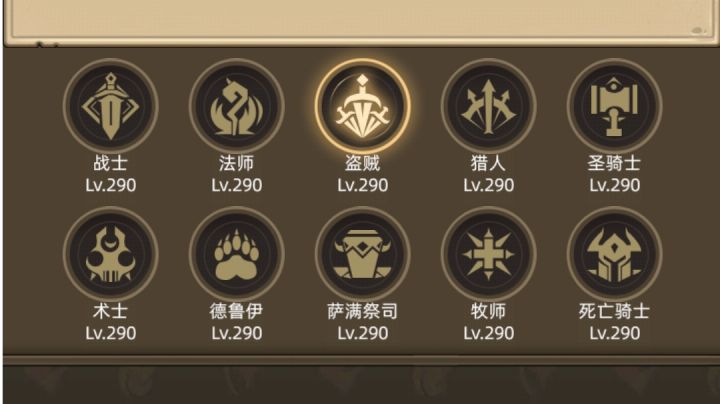720x404 pixels.
Task: Click the 法师 class name label
Action: [x=236, y=163]
